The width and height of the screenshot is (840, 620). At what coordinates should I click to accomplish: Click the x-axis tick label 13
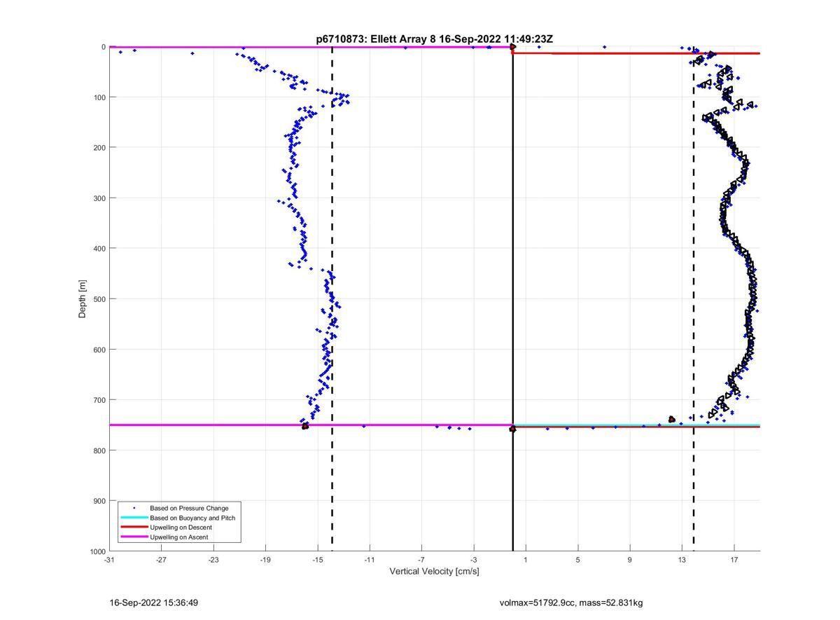682,560
